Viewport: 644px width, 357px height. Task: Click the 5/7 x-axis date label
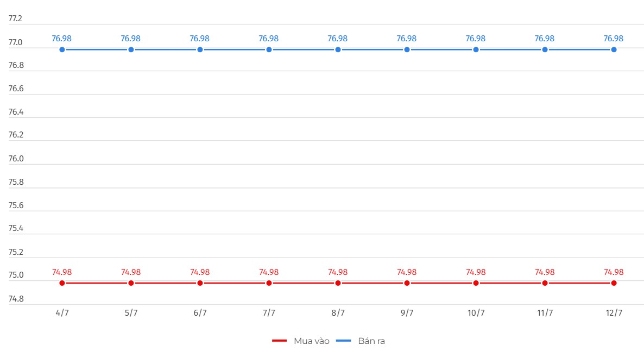(131, 313)
